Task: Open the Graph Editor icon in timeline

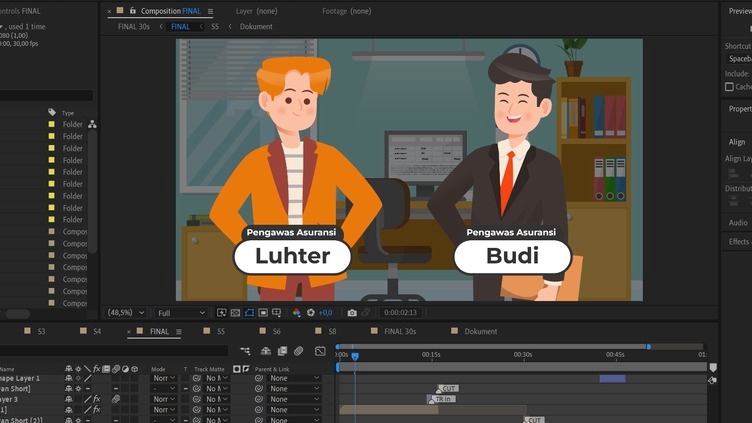Action: coord(320,351)
